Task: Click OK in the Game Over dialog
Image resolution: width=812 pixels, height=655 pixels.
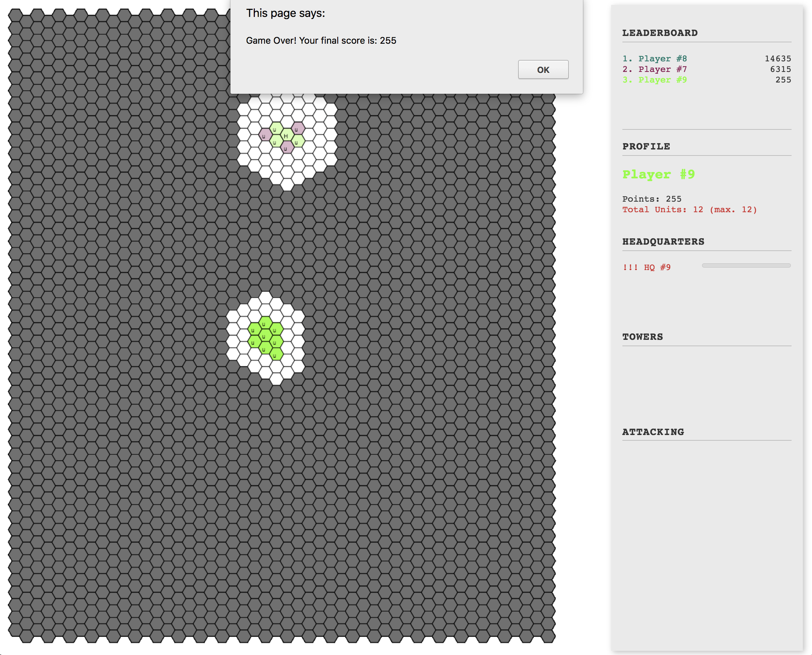Action: pos(543,70)
